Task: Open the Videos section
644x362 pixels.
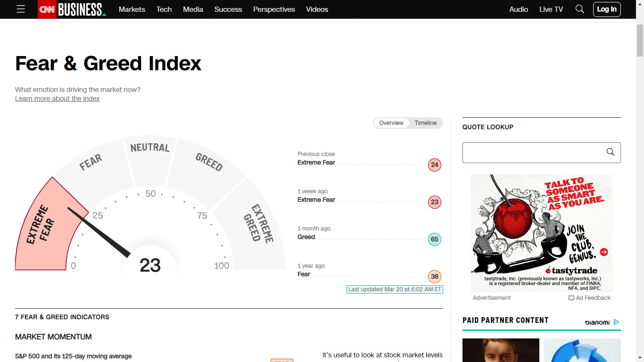Action: [317, 9]
